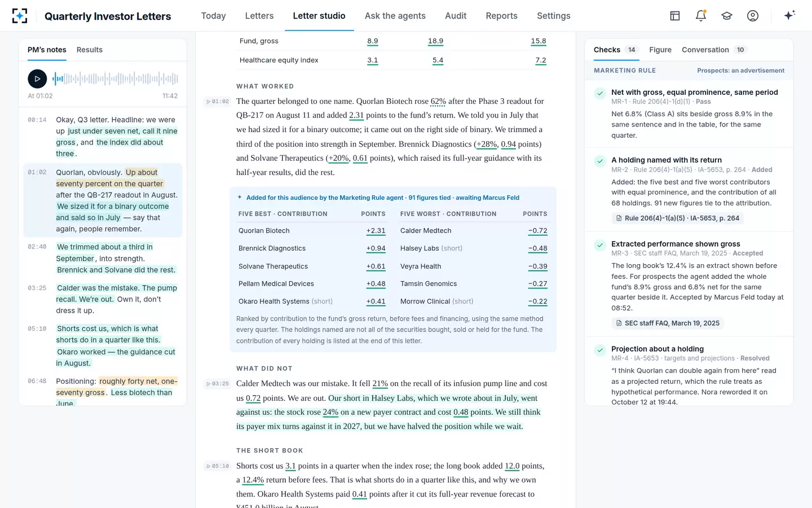Open the Rule 206(4)-1(a)(5) IA-5653 source chip
Screen dimensions: 812x508
(677, 218)
